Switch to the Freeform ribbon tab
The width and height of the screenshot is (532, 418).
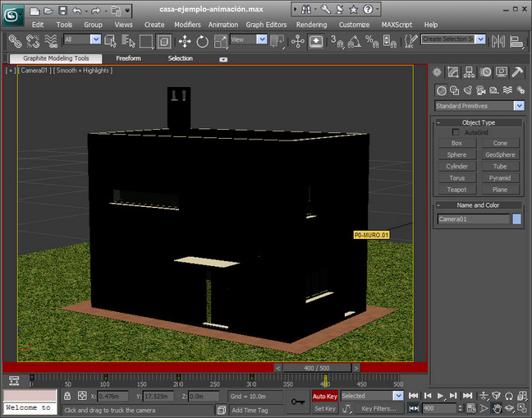128,58
